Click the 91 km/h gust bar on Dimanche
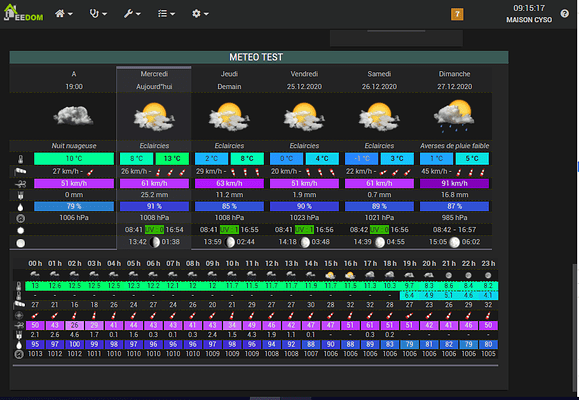Viewport: 579px width, 400px height. pyautogui.click(x=454, y=184)
